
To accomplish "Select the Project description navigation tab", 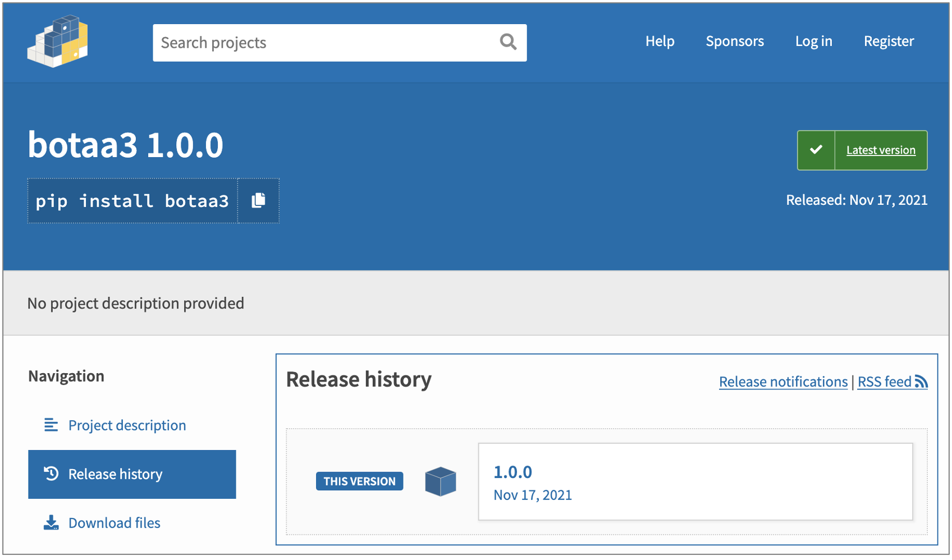I will (127, 425).
